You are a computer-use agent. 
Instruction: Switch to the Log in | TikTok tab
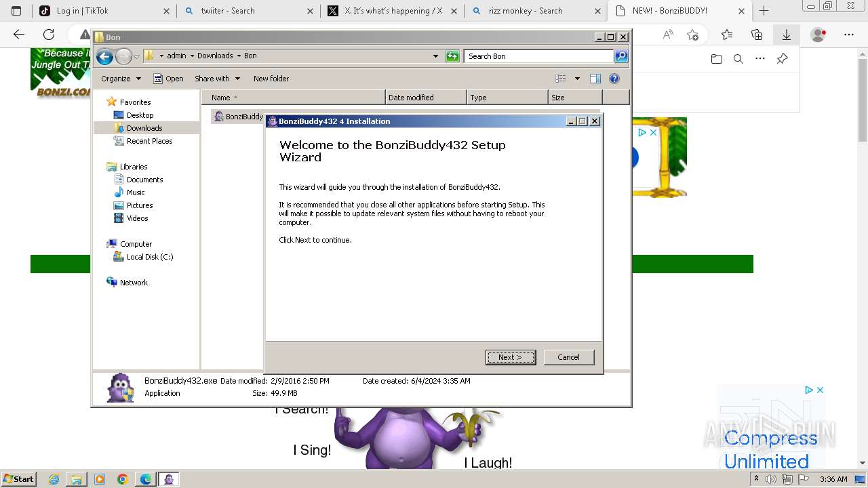click(x=104, y=11)
